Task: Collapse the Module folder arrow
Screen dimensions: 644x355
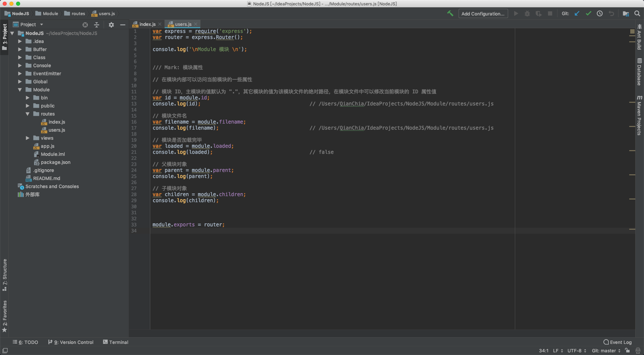Action: pos(20,90)
